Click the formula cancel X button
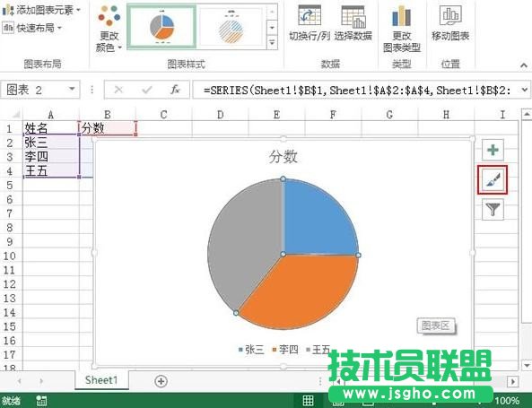Image resolution: width=532 pixels, height=408 pixels. click(118, 90)
